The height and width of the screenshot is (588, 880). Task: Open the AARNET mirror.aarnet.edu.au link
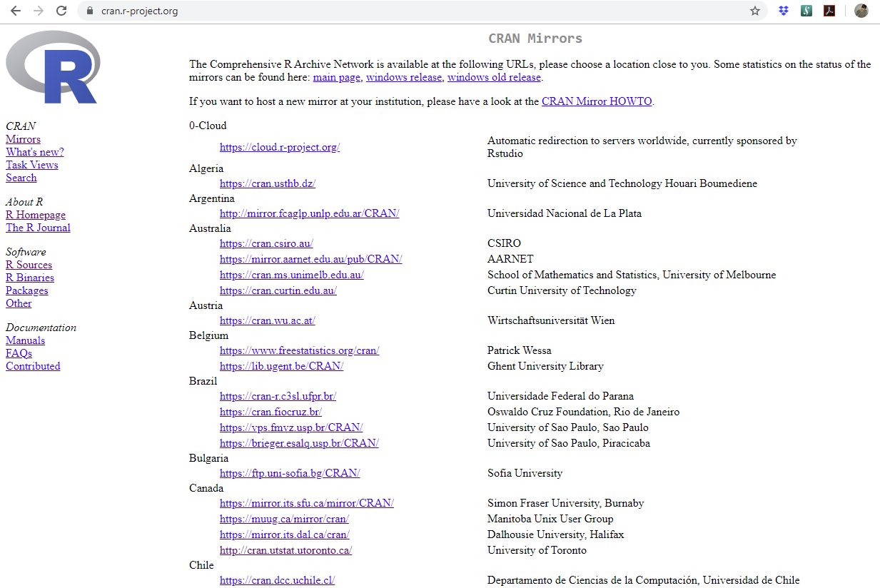(310, 259)
